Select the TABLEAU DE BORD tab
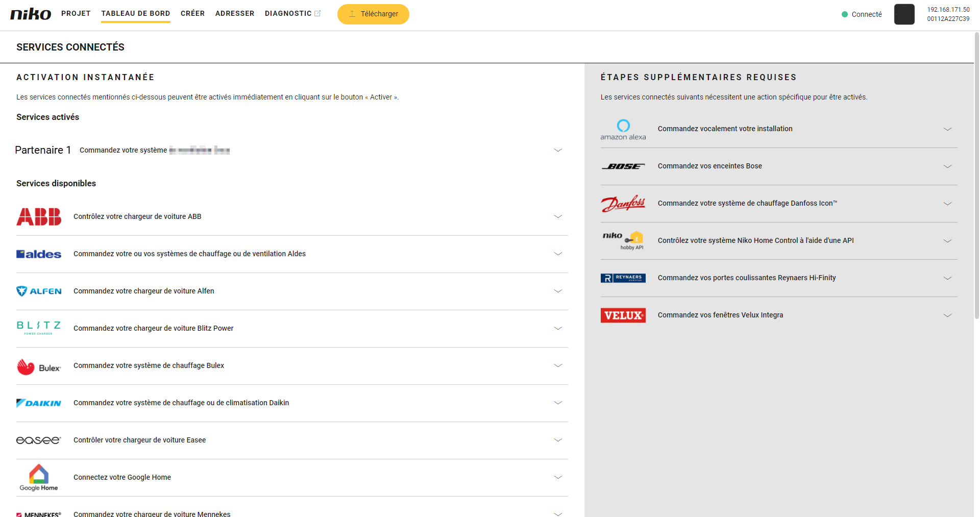 136,13
